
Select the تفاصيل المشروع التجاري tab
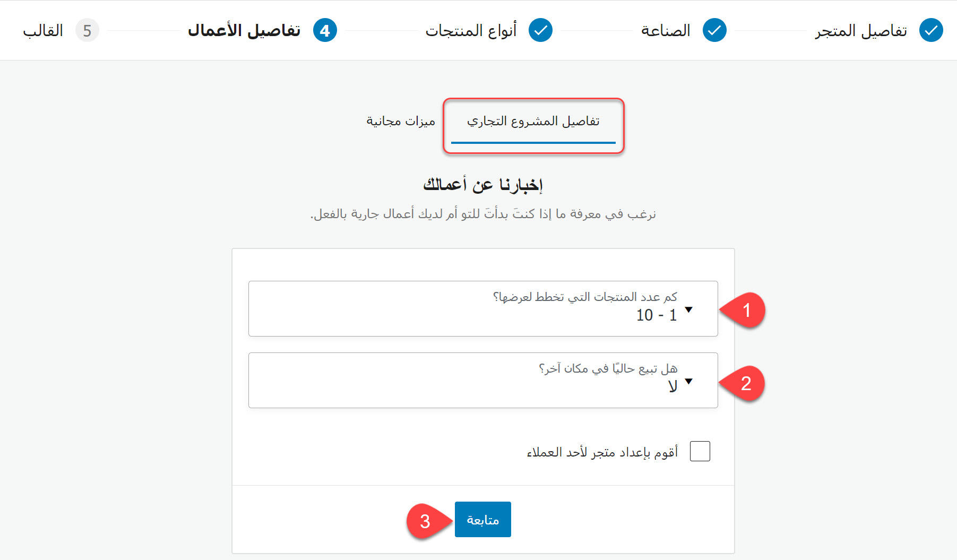click(533, 122)
